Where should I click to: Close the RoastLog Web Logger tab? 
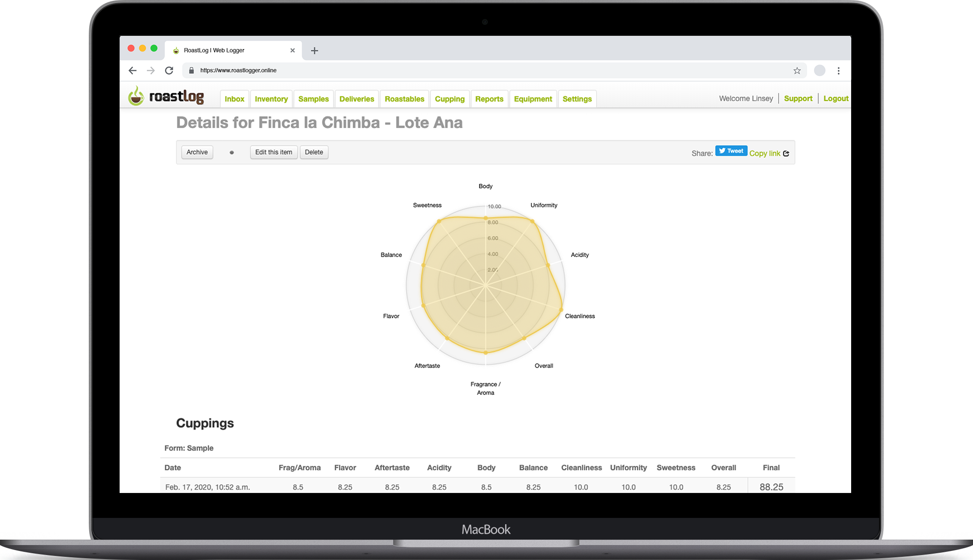coord(293,50)
